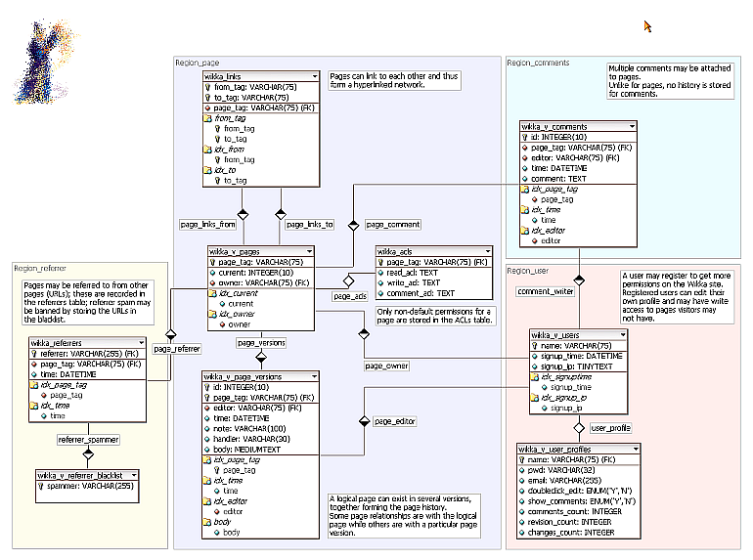Click the key icon beside spammer: VARCHAR(255)
Image resolution: width=753 pixels, height=560 pixels.
(x=41, y=486)
